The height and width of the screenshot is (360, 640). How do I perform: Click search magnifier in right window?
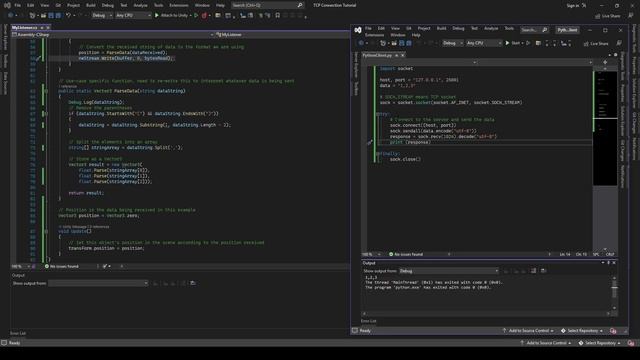point(544,30)
